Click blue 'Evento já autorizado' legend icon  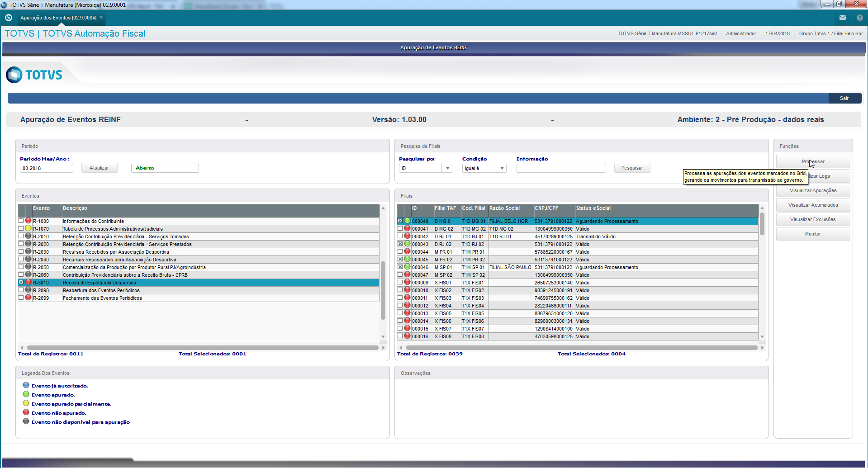(x=26, y=385)
